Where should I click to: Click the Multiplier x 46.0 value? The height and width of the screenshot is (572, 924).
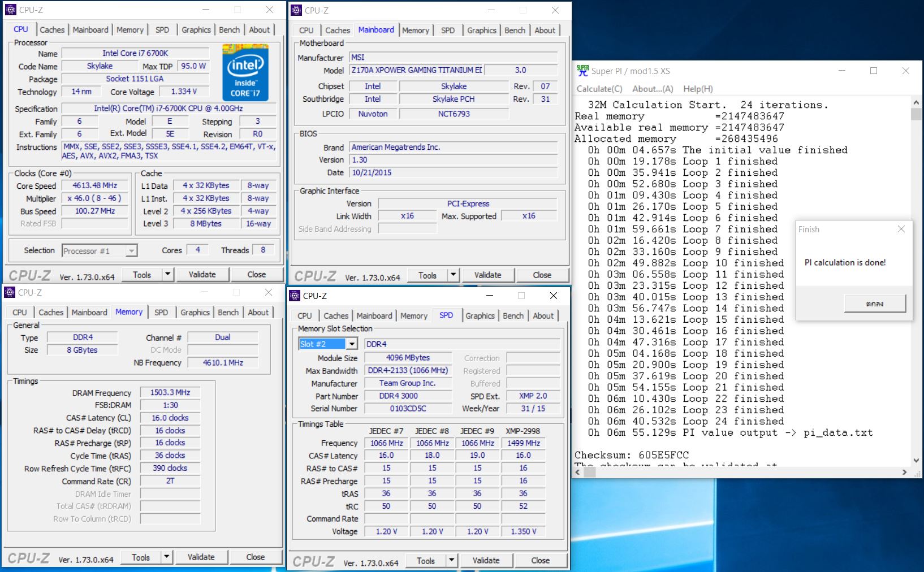point(95,198)
